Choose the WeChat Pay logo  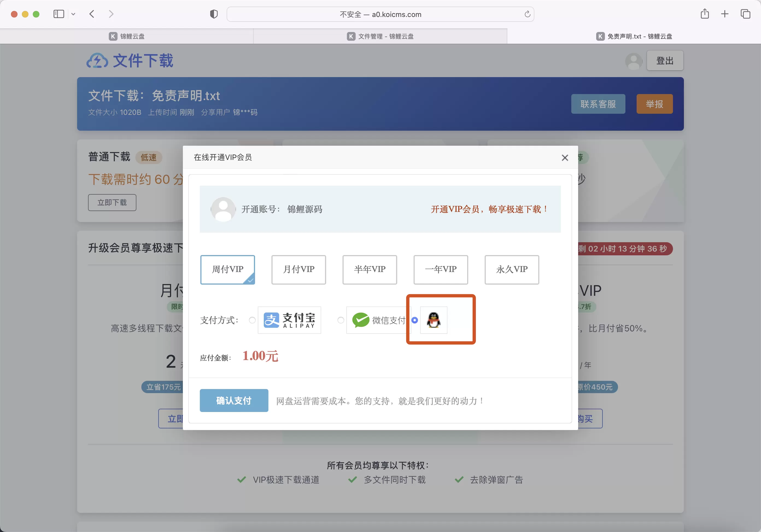pos(378,320)
